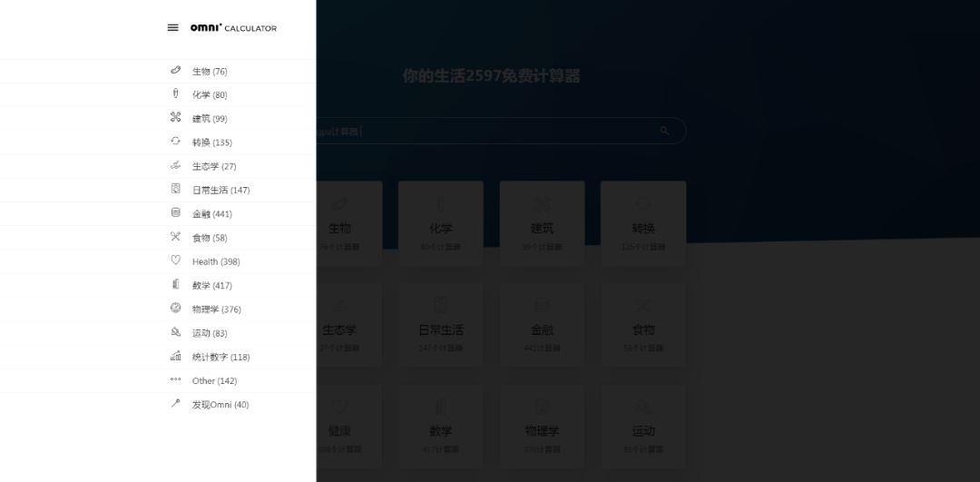Open the dimmed 转换 category card
980x482 pixels.
click(x=643, y=223)
